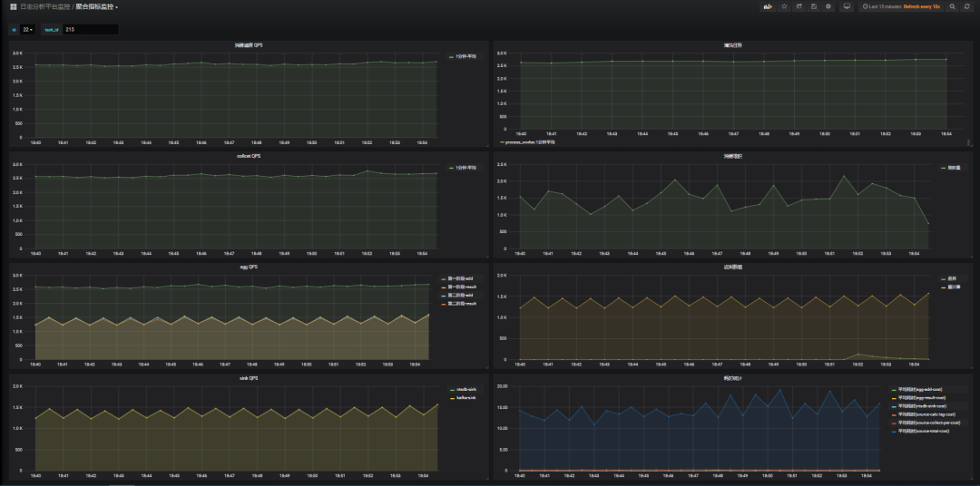
Task: Toggle agg-add-cost series in latency legend
Action: click(x=920, y=389)
